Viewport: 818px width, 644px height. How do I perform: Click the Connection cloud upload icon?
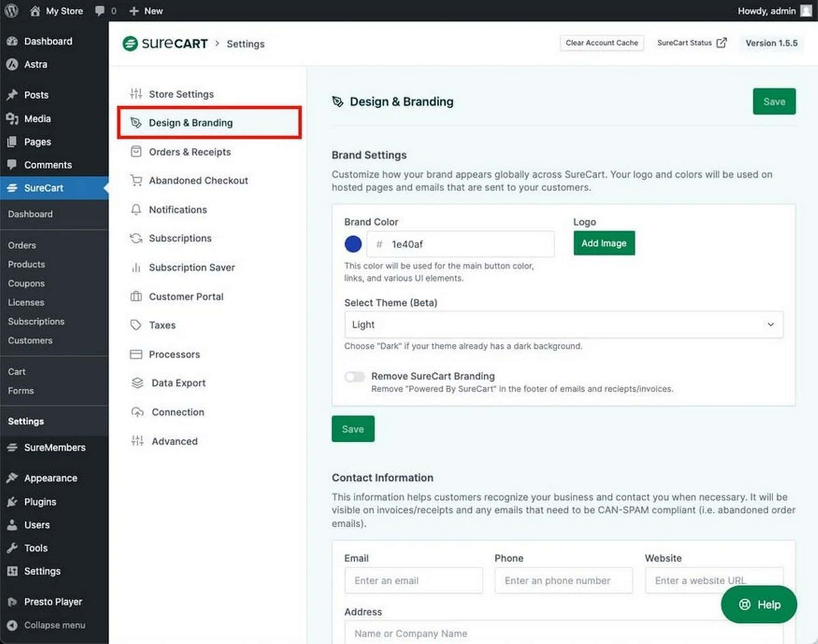tap(137, 412)
